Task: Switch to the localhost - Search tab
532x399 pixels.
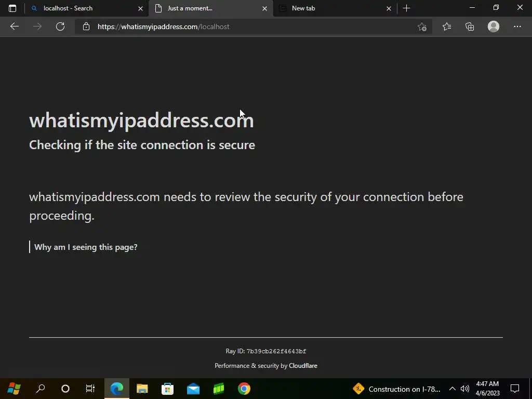Action: [87, 8]
